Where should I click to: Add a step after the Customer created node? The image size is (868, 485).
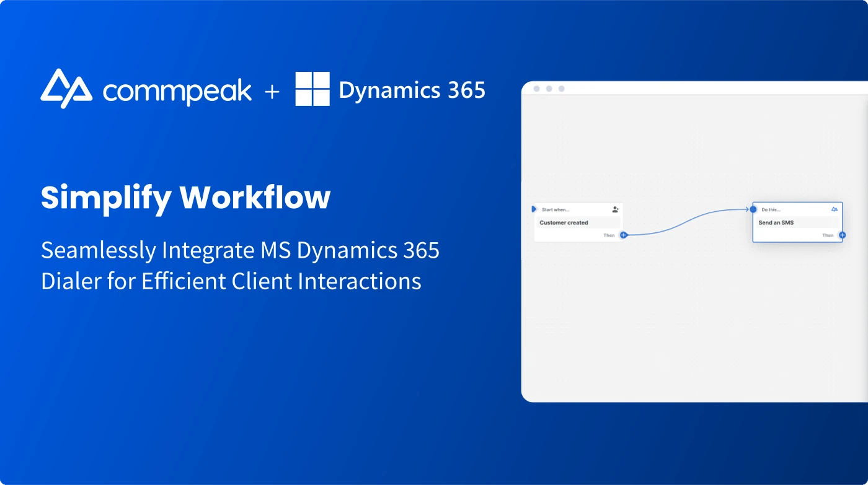(624, 235)
